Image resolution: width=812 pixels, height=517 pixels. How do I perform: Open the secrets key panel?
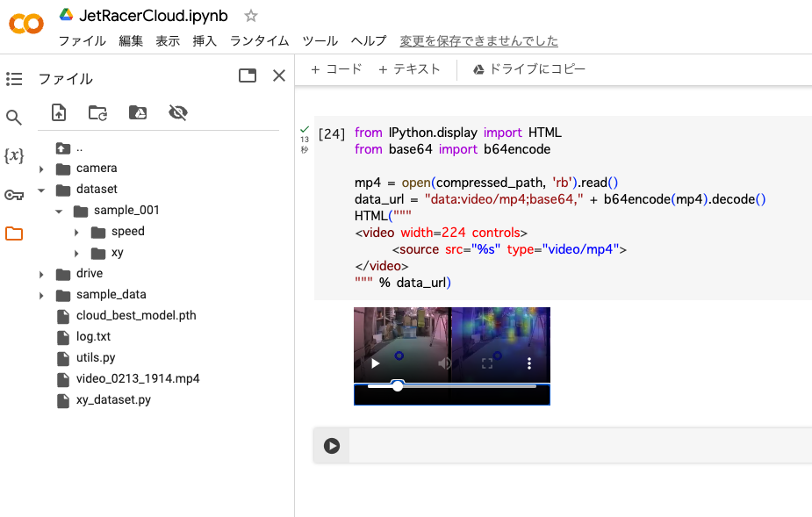tap(14, 195)
